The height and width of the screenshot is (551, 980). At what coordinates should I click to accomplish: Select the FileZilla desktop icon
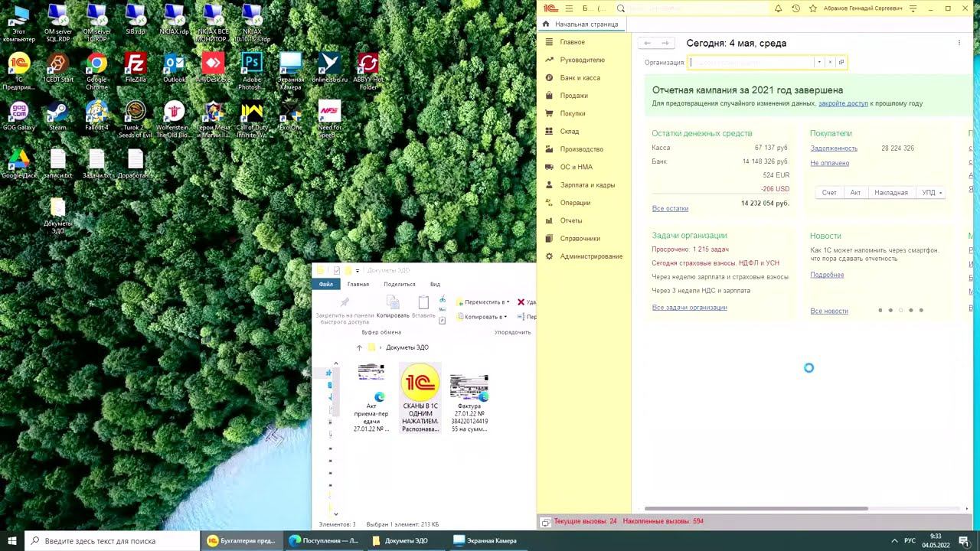(136, 68)
